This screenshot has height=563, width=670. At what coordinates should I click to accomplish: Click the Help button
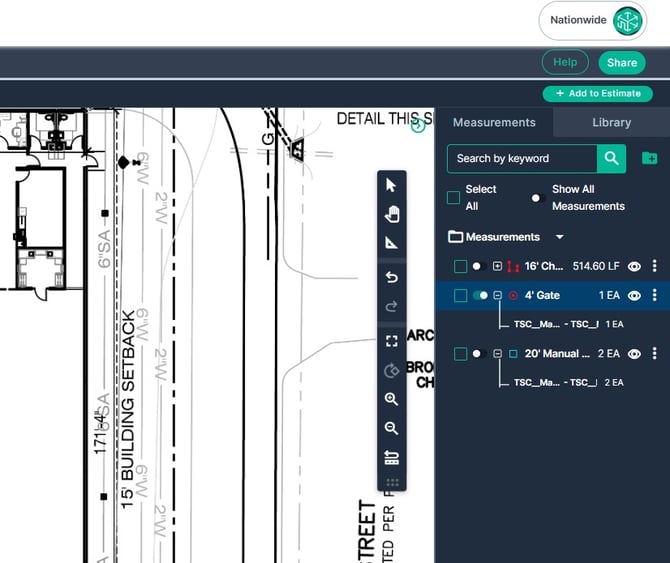pyautogui.click(x=565, y=62)
